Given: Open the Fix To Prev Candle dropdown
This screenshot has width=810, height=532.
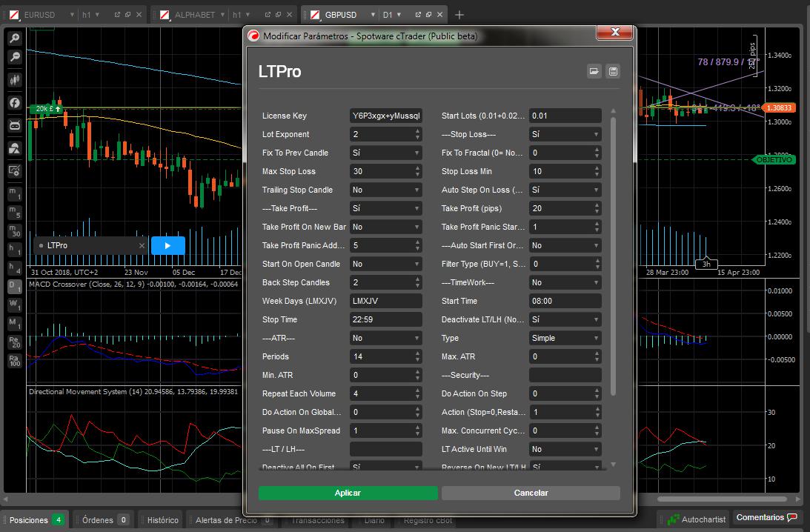Looking at the screenshot, I should click(386, 153).
